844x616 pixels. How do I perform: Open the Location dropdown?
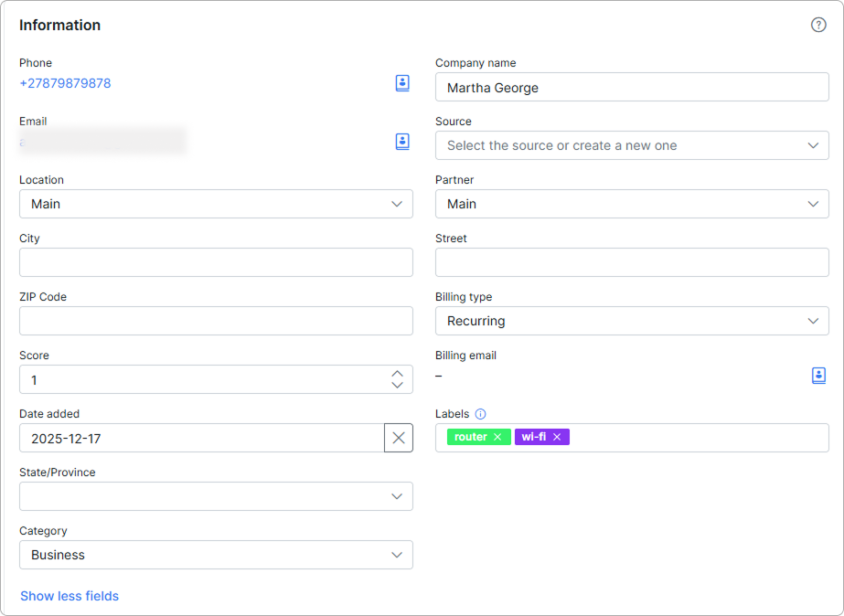pos(216,204)
